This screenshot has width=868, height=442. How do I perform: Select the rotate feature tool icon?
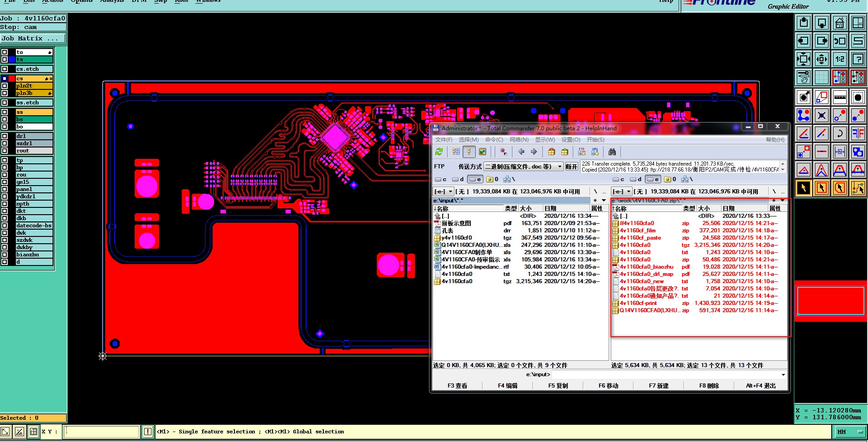pos(839,133)
